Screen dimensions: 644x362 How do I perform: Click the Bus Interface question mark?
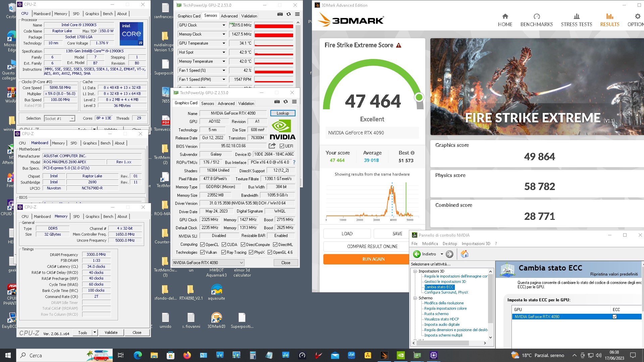[294, 162]
